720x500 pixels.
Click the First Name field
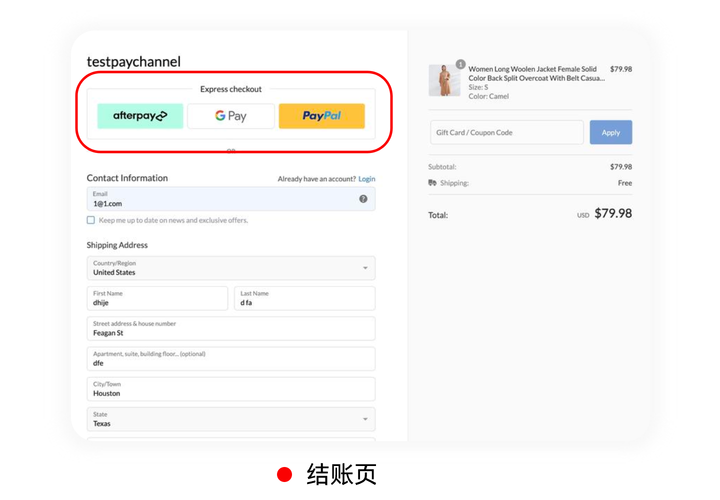pyautogui.click(x=158, y=298)
